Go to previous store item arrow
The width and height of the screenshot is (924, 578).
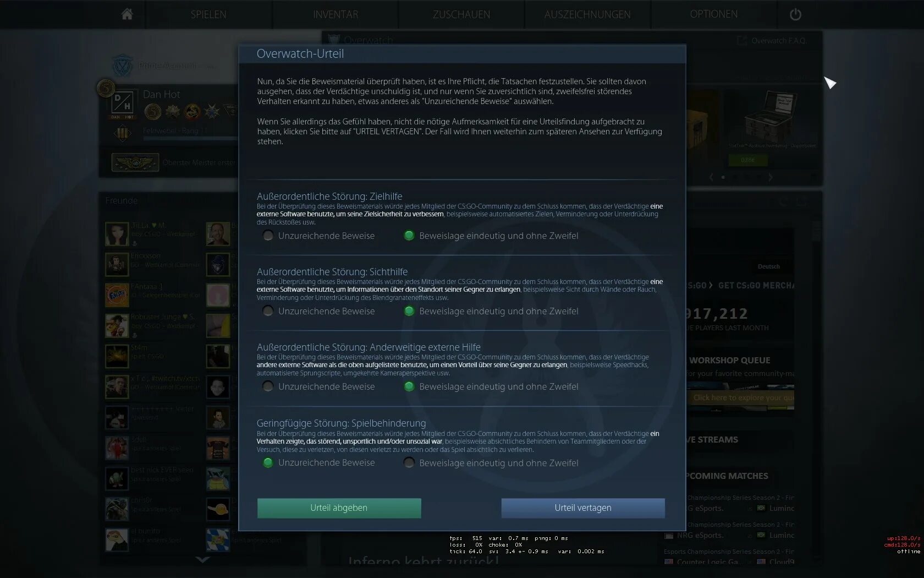click(x=711, y=177)
